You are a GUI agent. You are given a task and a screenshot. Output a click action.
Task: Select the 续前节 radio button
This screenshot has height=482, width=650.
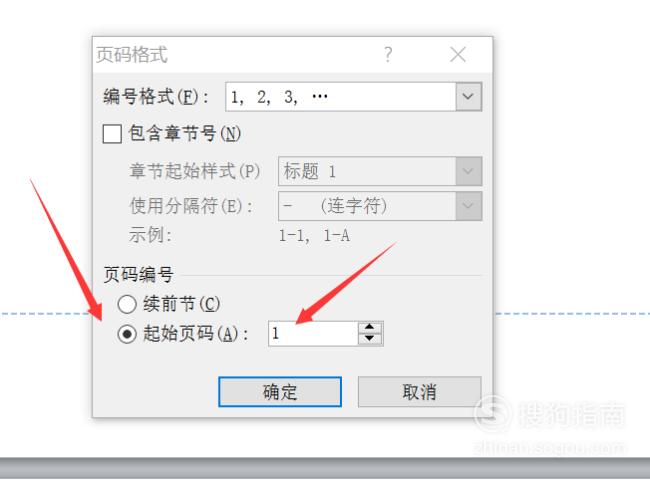pos(127,304)
